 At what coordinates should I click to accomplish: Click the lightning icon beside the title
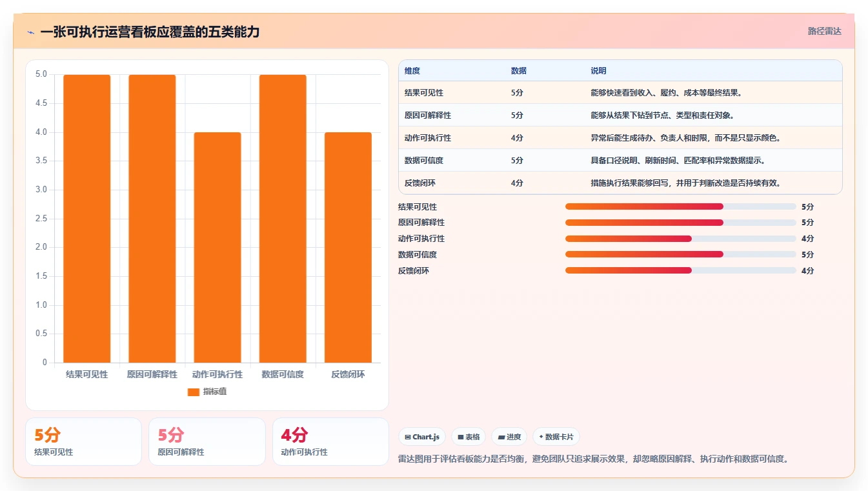coord(31,32)
